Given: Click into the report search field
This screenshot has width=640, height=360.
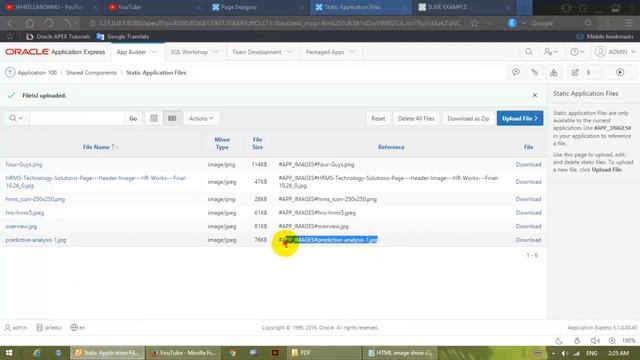Looking at the screenshot, I should click(76, 118).
